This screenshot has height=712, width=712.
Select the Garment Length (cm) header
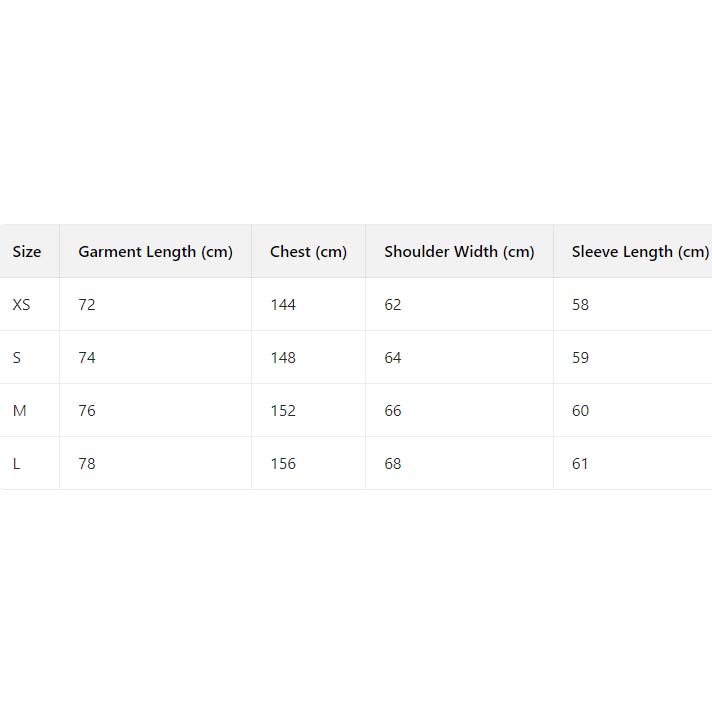click(155, 252)
